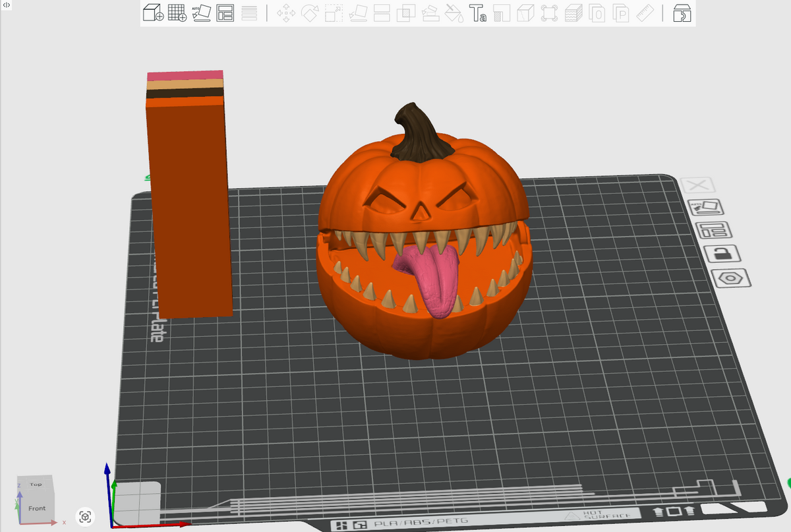791x532 pixels.
Task: Auto orient objects on this plate
Action: pos(705,208)
